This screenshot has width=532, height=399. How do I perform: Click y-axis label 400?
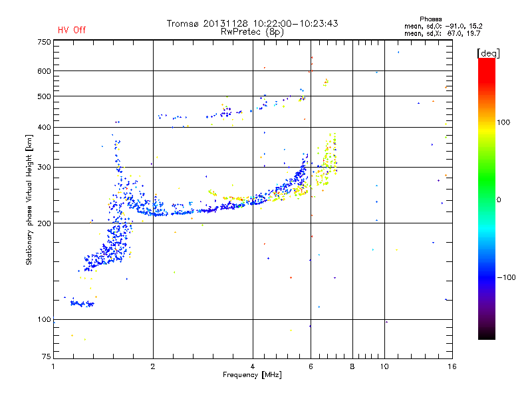[44, 127]
